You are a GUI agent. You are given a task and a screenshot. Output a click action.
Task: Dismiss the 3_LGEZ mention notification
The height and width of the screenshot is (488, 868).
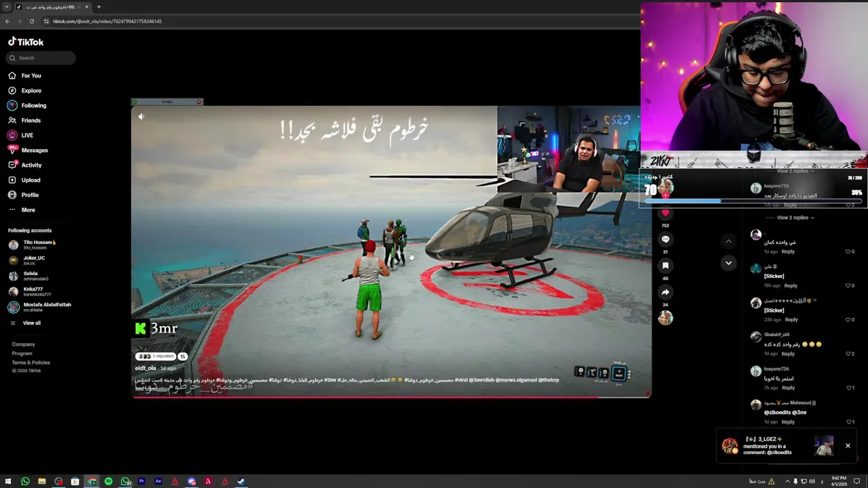pyautogui.click(x=848, y=445)
